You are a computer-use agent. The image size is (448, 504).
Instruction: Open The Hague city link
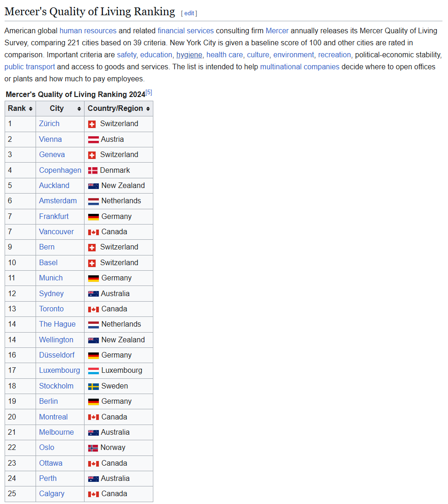point(57,324)
